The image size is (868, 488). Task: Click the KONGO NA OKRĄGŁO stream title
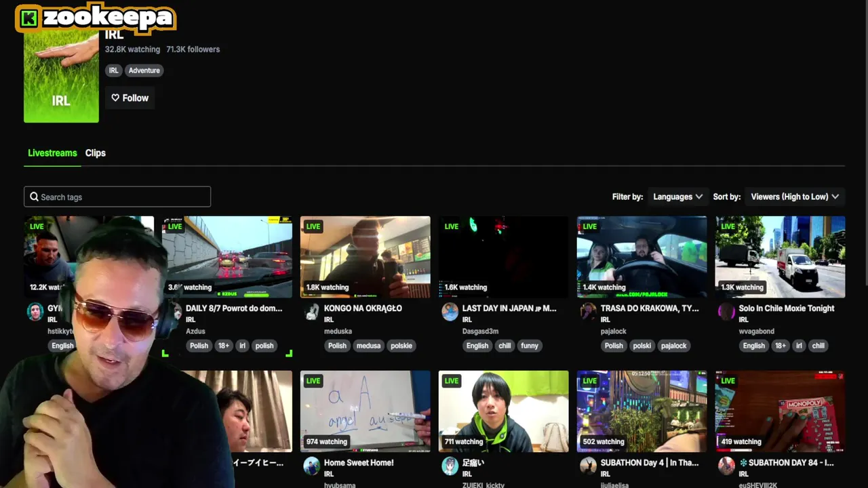point(363,308)
